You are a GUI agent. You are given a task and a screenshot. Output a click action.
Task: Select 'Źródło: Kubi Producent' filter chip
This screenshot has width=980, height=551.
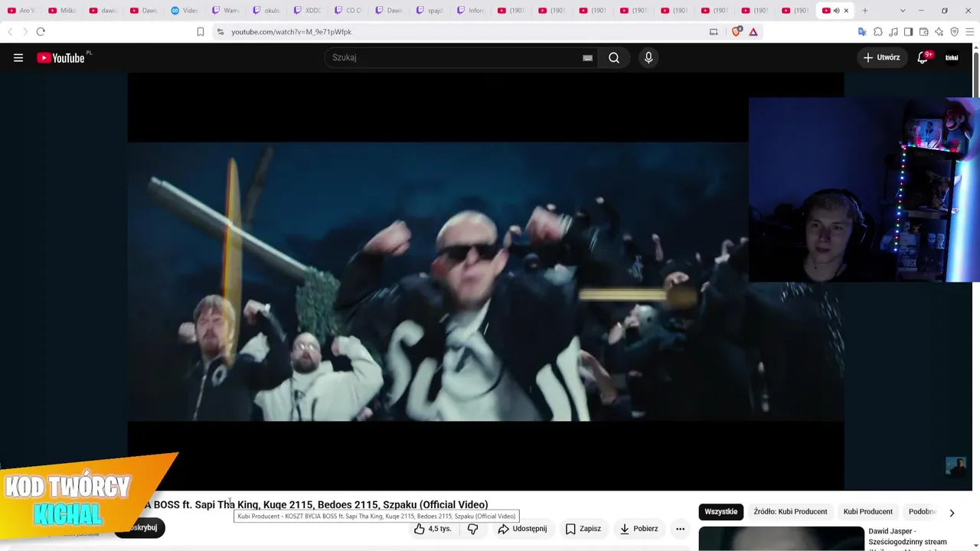coord(790,512)
